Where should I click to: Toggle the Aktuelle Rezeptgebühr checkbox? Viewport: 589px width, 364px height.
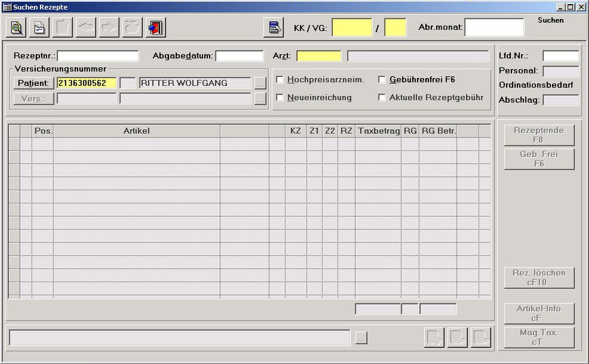pos(382,98)
